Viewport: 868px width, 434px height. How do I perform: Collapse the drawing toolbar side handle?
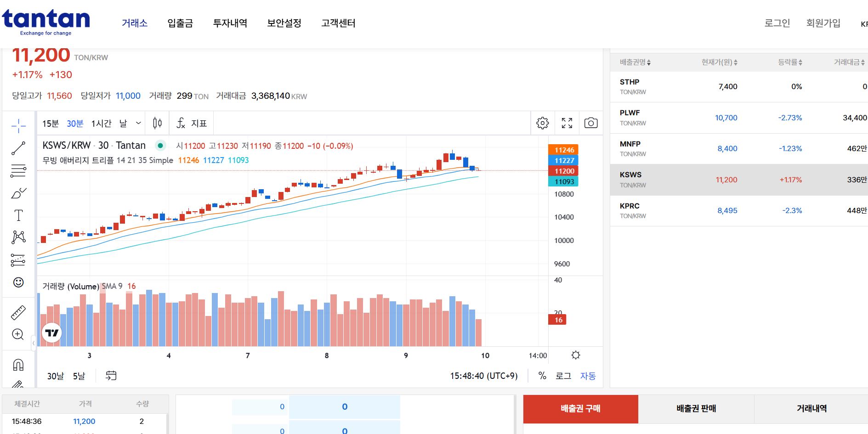[34, 343]
